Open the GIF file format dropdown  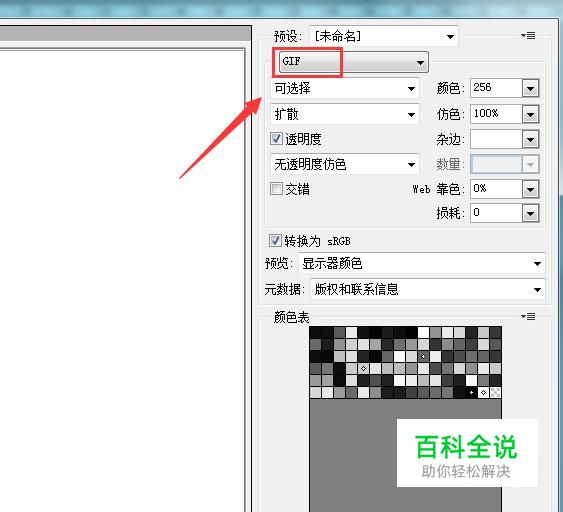tap(354, 62)
